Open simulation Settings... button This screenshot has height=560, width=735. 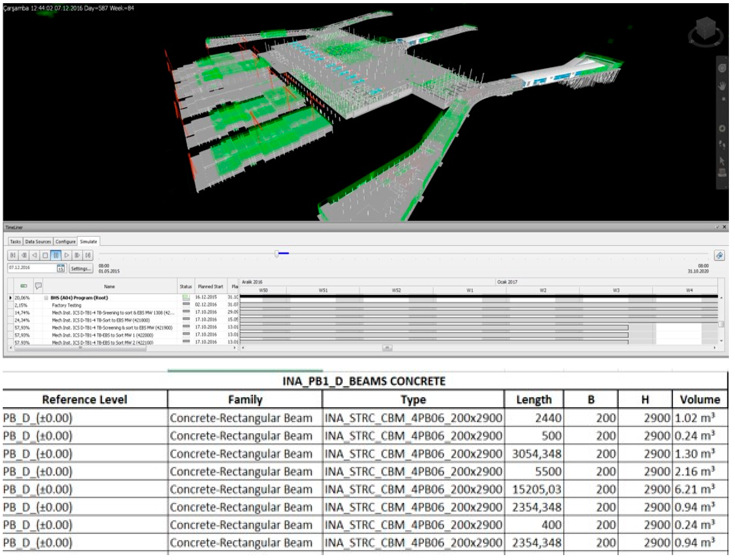point(81,269)
